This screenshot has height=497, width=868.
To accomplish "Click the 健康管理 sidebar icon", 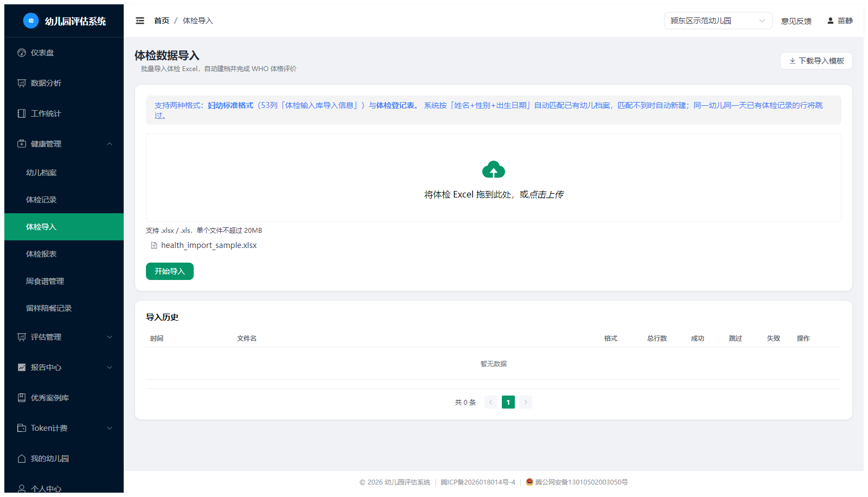I will (x=22, y=144).
